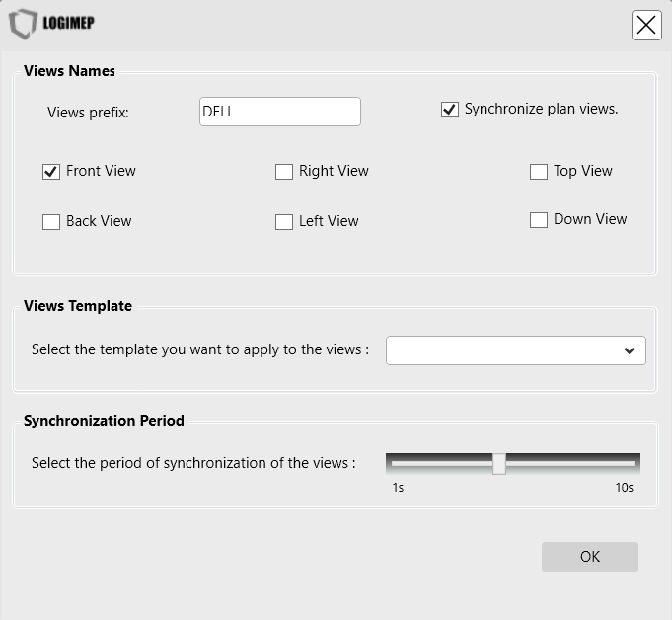
Task: Tick the Top View checkbox
Action: click(x=539, y=172)
